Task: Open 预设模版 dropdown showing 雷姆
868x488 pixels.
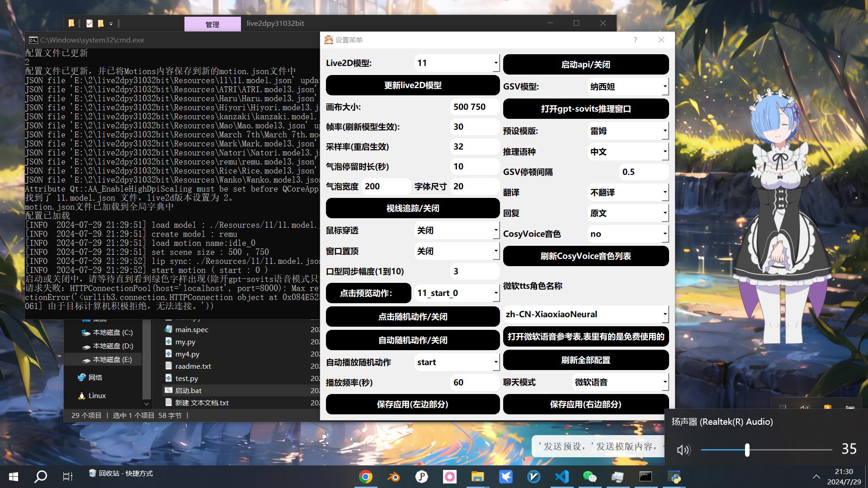Action: click(x=628, y=131)
